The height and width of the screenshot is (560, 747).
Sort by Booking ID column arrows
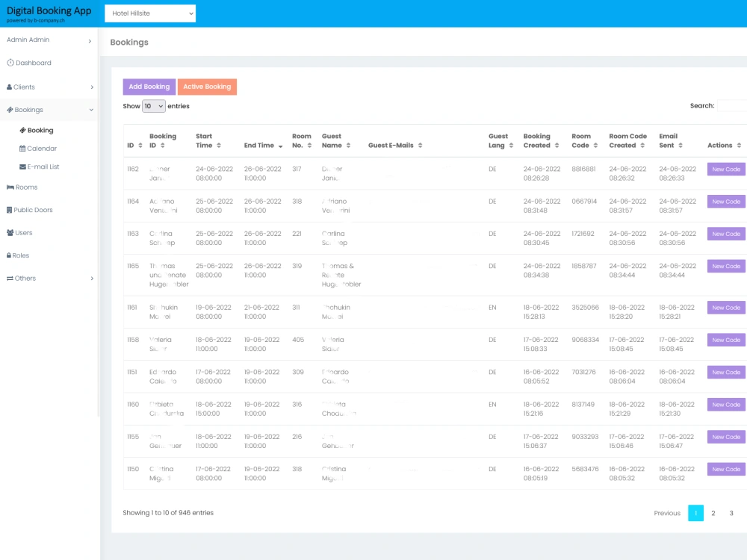point(162,146)
